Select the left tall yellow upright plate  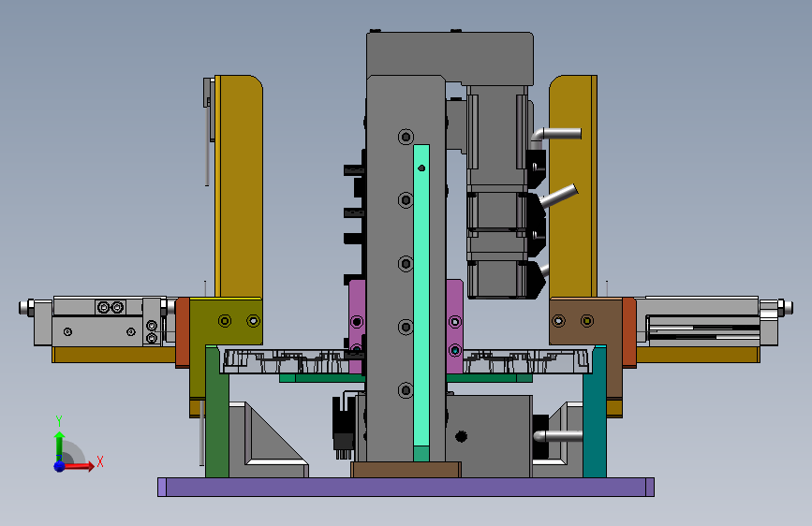[x=239, y=186]
